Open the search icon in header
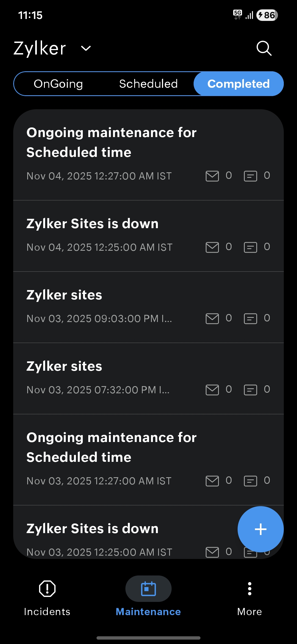Screen dimensions: 297x644 tap(264, 48)
